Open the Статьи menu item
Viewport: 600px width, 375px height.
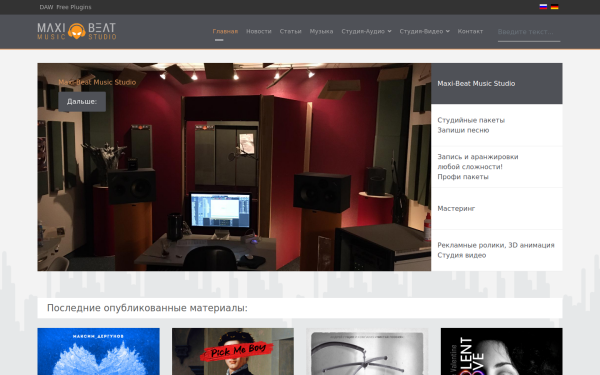coord(290,31)
